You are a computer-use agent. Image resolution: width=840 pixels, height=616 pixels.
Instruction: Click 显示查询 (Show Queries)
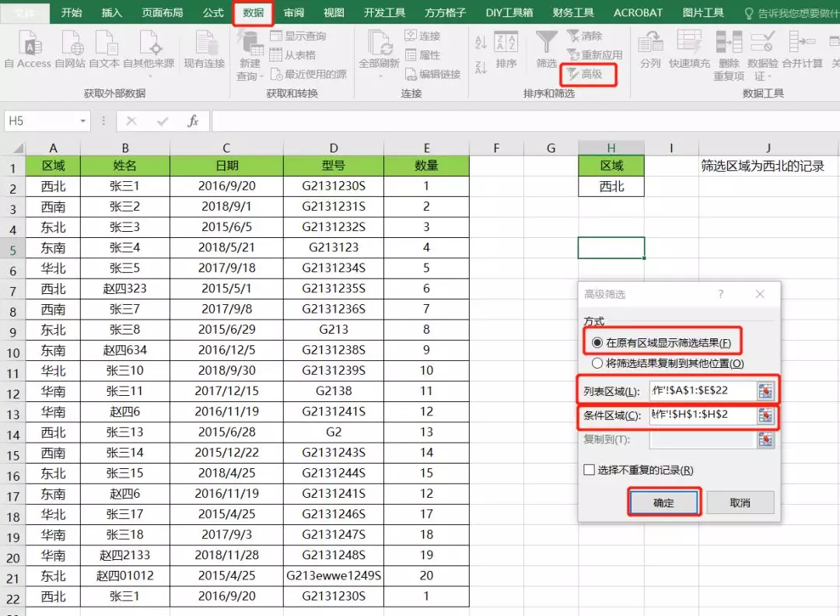coord(299,36)
